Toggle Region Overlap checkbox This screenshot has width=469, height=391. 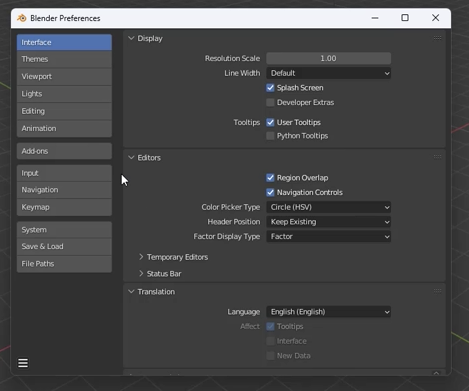pos(270,178)
